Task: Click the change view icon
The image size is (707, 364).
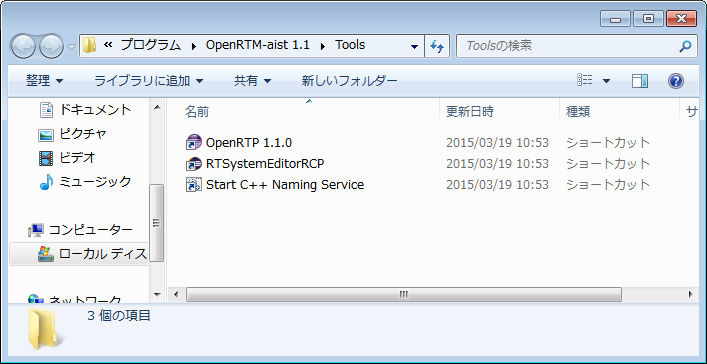Action: tap(585, 81)
